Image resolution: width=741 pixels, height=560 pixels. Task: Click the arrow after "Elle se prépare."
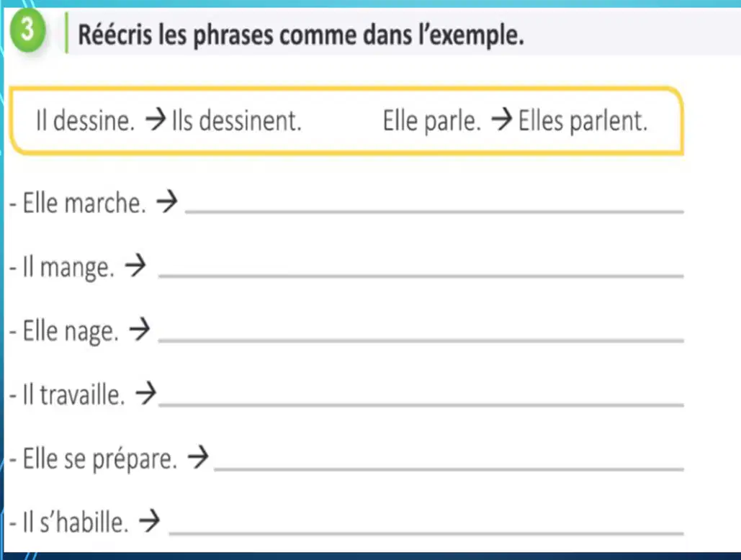[198, 457]
